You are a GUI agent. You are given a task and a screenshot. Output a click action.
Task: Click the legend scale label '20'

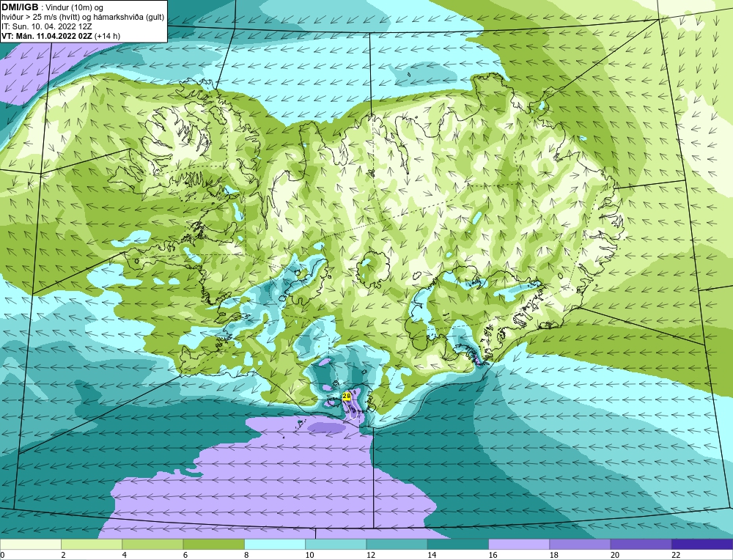pyautogui.click(x=615, y=555)
